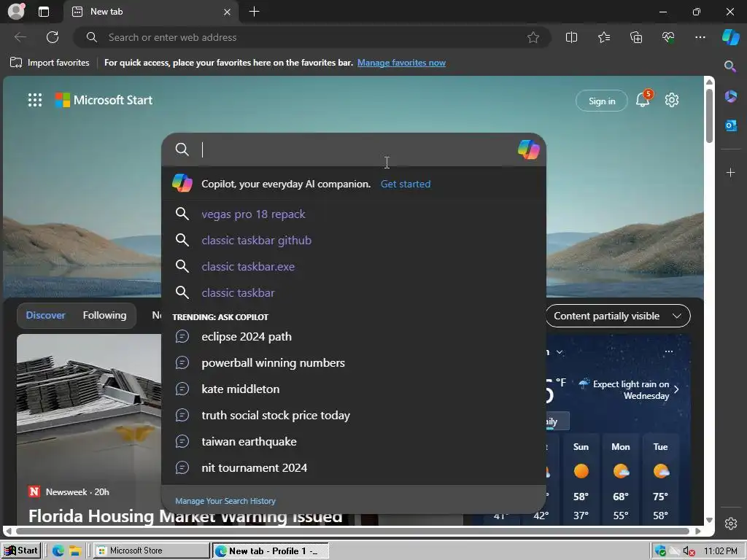Click the vertical page scrollbar thumb

709,116
